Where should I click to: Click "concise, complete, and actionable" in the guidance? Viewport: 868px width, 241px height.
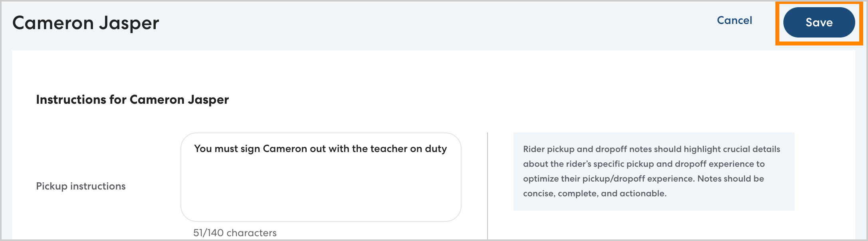point(595,194)
